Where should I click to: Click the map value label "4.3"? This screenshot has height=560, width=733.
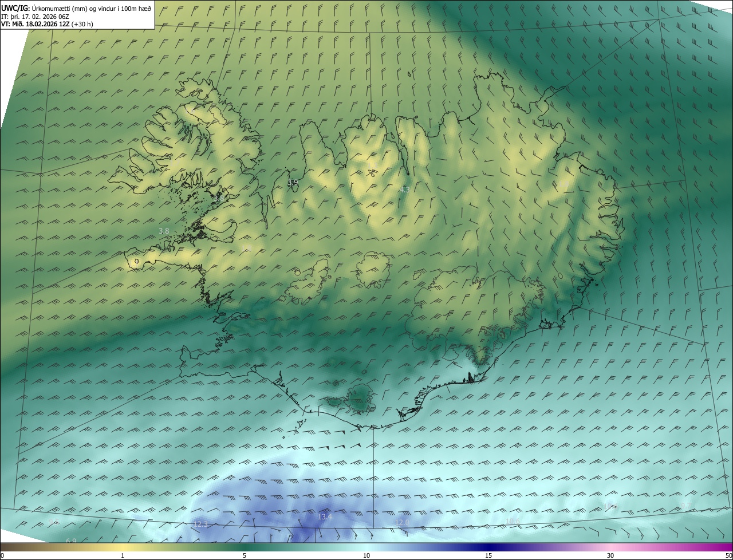pyautogui.click(x=404, y=189)
